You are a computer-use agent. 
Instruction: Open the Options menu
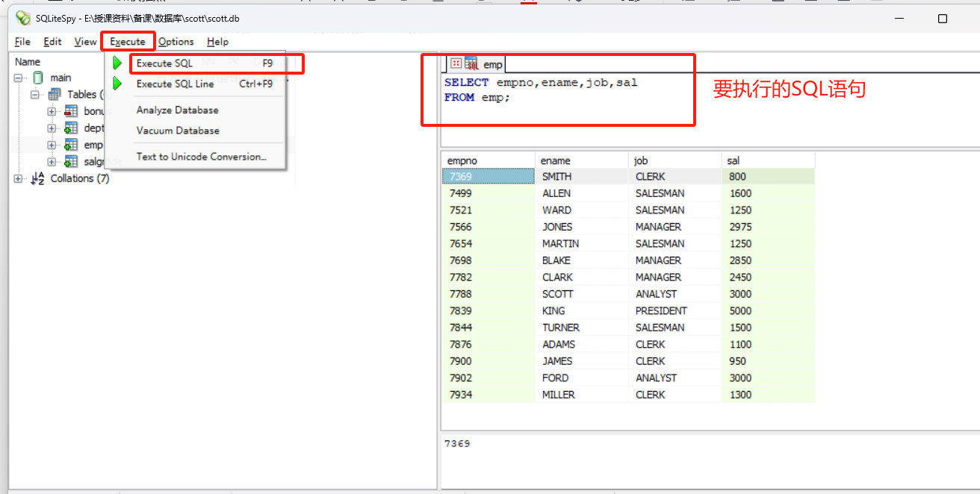coord(176,42)
